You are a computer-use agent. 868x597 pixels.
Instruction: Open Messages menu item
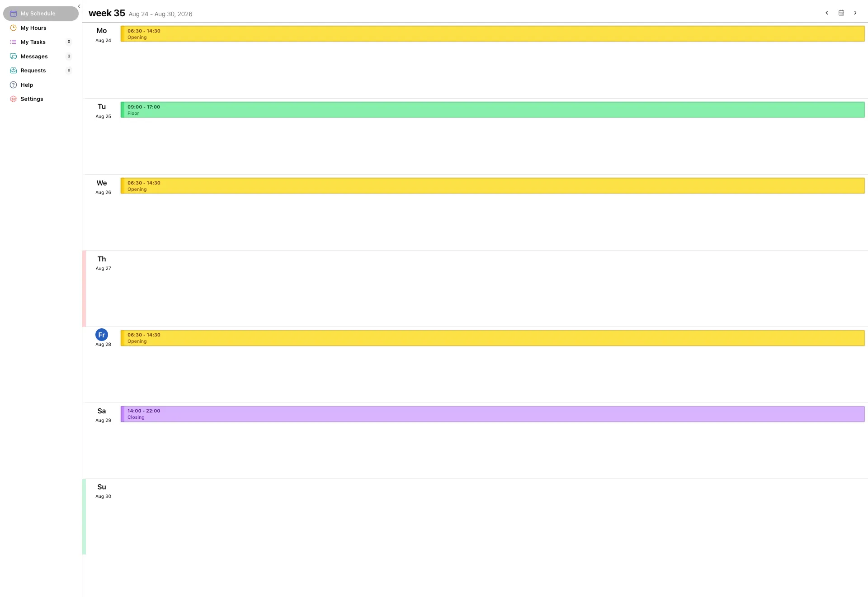(x=41, y=57)
